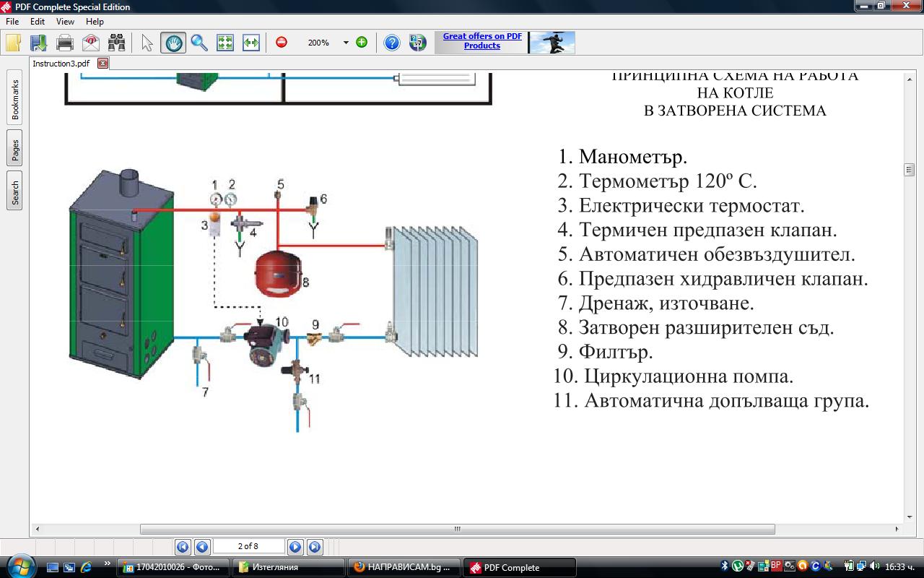Screen dimensions: 924x578
Task: Expand the Bookmarks side panel
Action: click(15, 99)
